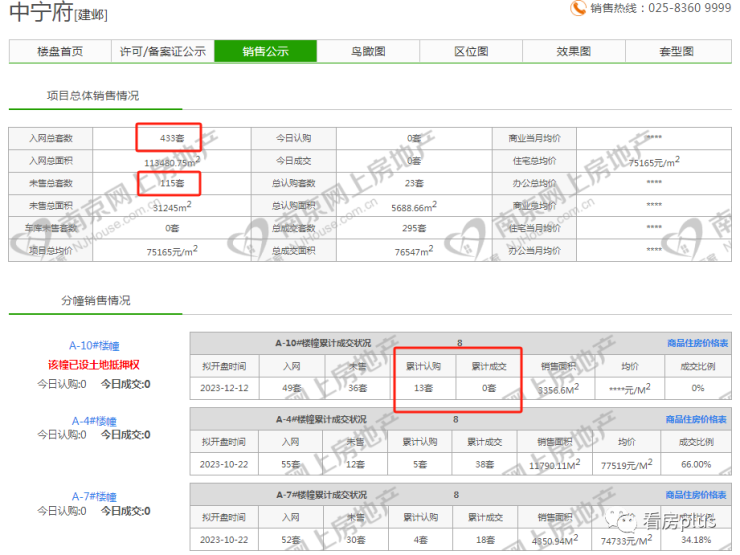Open 商品住房价格表 for building A-7
This screenshot has width=740, height=555.
tap(697, 494)
